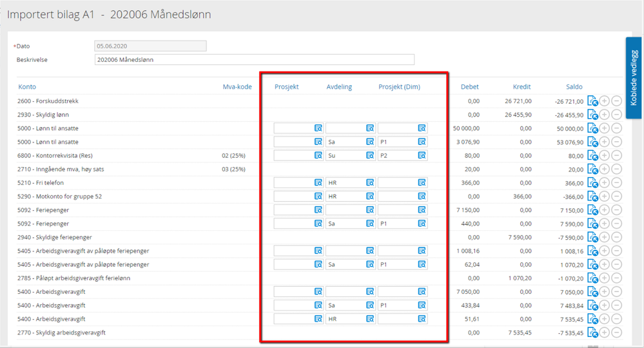Open the document icon for 2770 Skyldig arbeidsgiveravgift
Screen dimensions: 644x348
592,333
